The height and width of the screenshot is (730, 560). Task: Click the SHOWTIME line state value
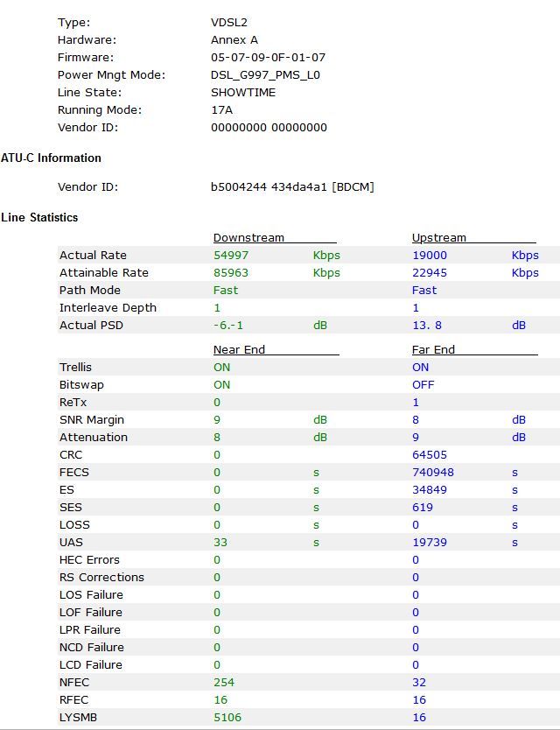click(243, 92)
